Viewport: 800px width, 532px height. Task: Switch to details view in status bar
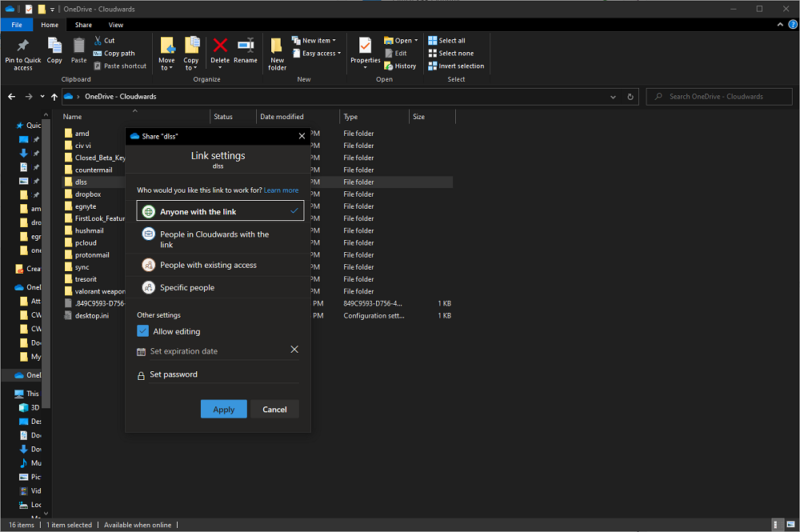click(775, 524)
